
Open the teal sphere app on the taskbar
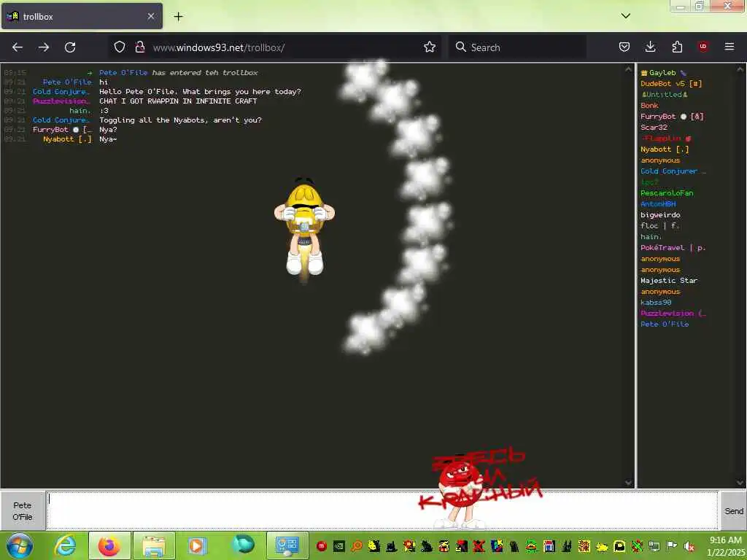(x=242, y=545)
